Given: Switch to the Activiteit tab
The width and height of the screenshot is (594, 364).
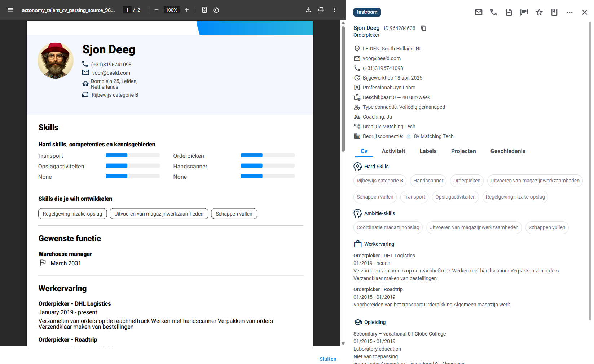Looking at the screenshot, I should [x=393, y=151].
